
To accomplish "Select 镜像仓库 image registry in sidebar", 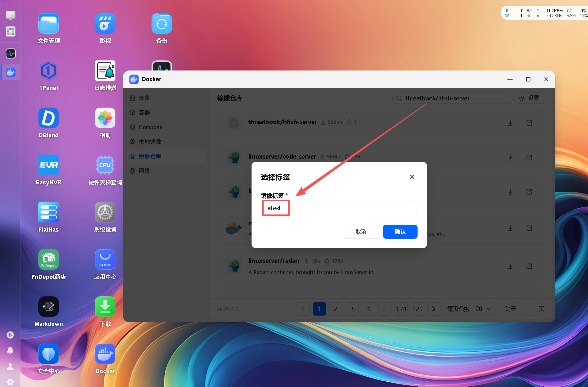I will (166, 156).
